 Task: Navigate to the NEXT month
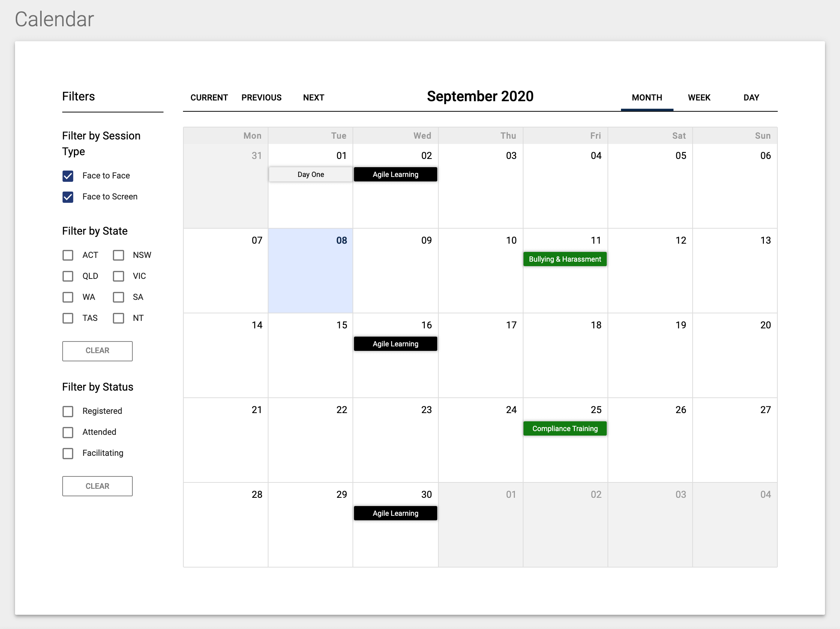tap(313, 98)
